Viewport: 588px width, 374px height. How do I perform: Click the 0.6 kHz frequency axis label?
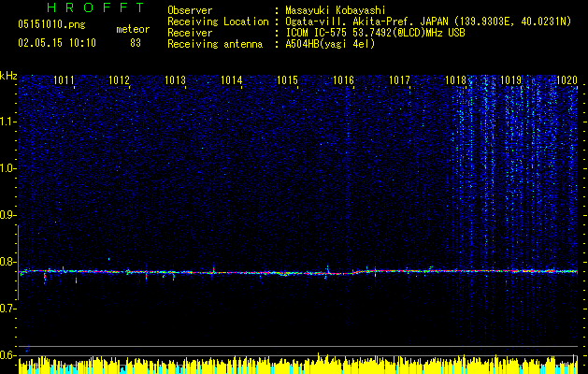tap(7, 355)
